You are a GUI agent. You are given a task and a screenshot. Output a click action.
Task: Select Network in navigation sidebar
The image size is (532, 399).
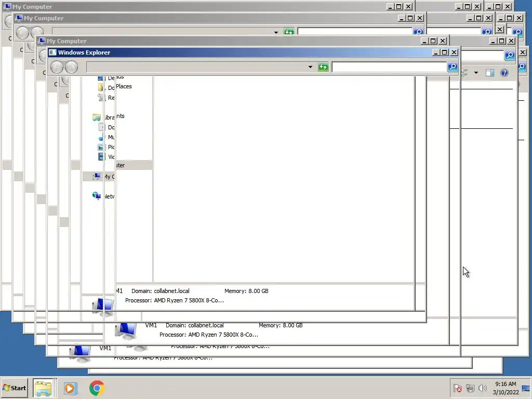(x=103, y=196)
